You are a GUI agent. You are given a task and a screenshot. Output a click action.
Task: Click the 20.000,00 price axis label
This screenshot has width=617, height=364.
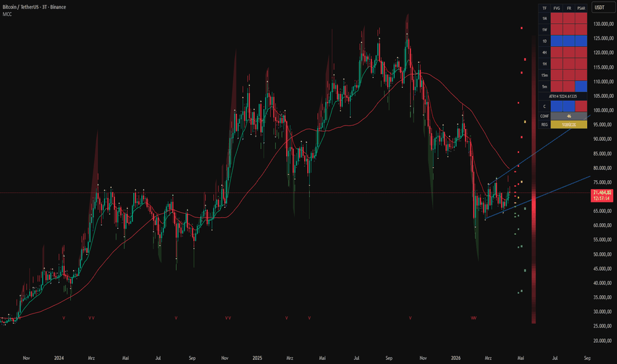[602, 341]
